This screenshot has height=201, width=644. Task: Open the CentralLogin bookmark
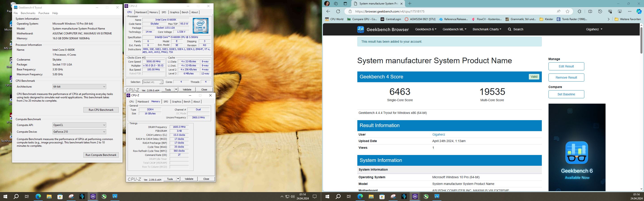(391, 19)
